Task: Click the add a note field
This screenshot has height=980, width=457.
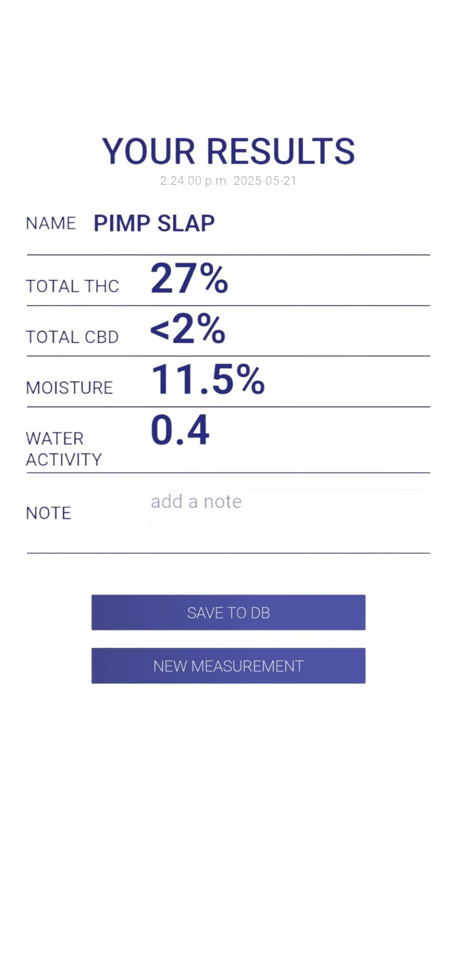Action: [x=290, y=513]
